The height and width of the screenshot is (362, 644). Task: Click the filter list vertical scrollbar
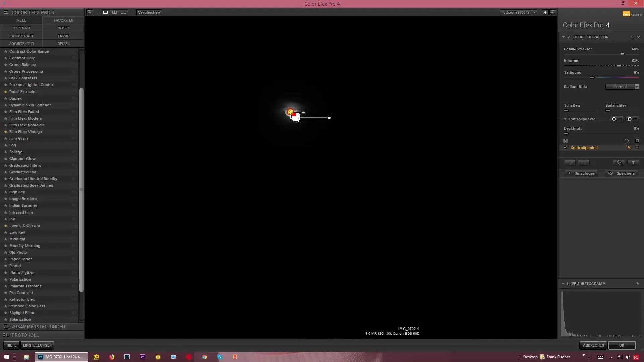(81, 189)
